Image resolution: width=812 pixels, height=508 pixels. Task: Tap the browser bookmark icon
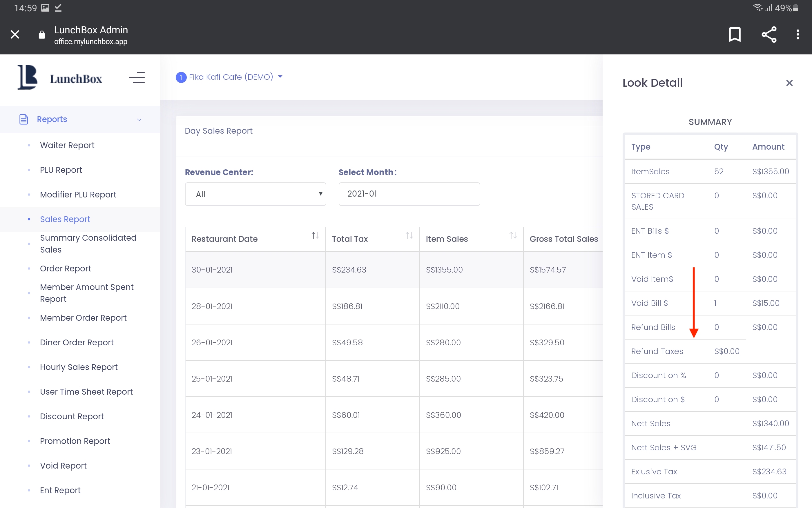[x=734, y=34]
